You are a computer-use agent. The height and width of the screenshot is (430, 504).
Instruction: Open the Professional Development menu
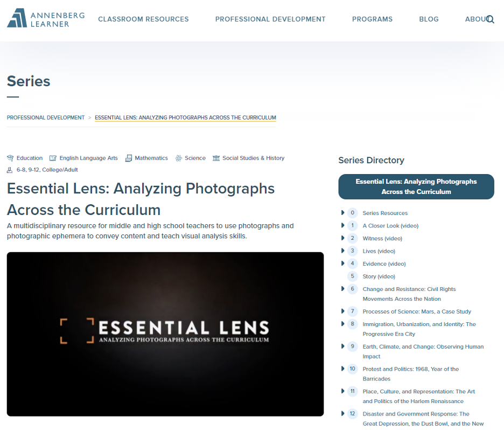(270, 19)
